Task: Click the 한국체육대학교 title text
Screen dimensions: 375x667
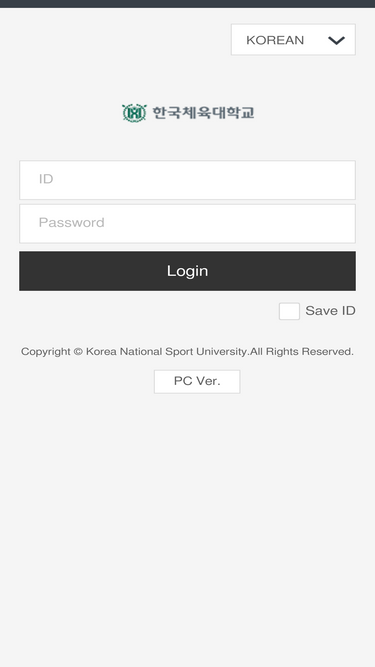Action: tap(203, 113)
